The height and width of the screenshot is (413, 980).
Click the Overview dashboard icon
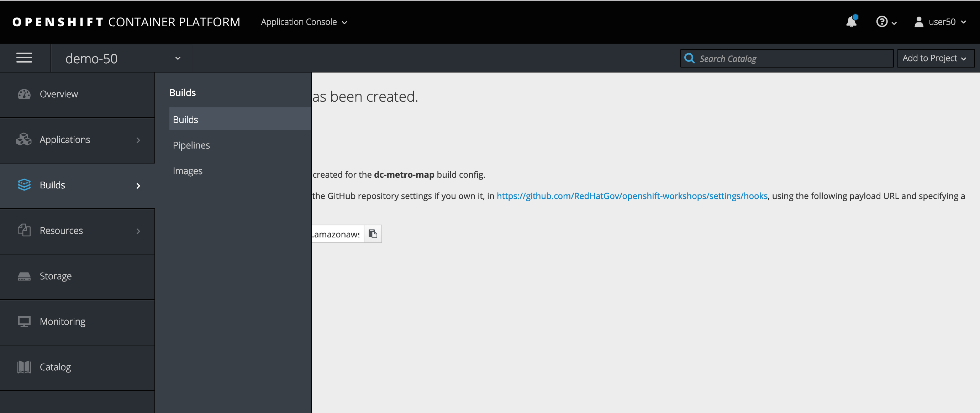24,94
